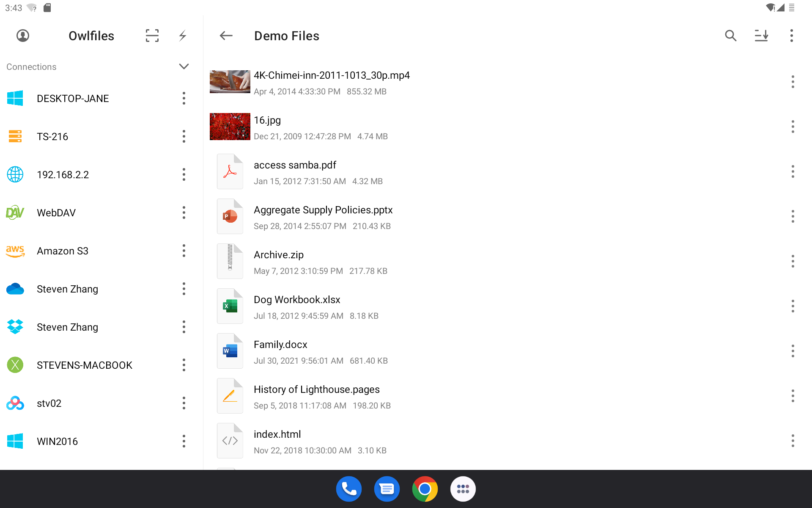Open the index.html code file icon
812x508 pixels.
point(230,441)
